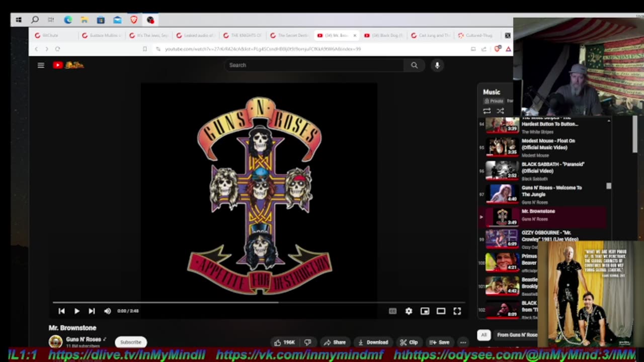The width and height of the screenshot is (644, 362).
Task: Create a Clip of the video
Action: pyautogui.click(x=409, y=342)
